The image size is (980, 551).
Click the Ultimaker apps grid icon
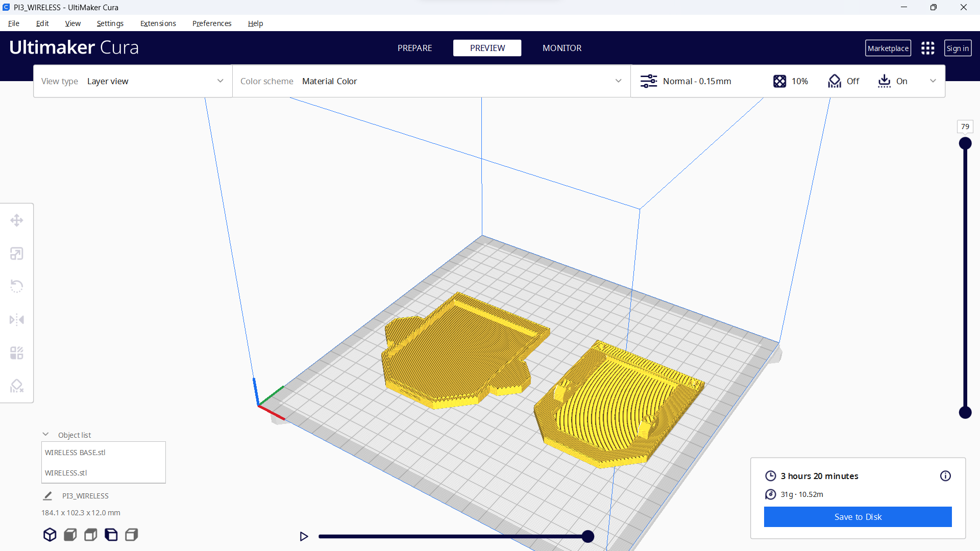(x=928, y=47)
